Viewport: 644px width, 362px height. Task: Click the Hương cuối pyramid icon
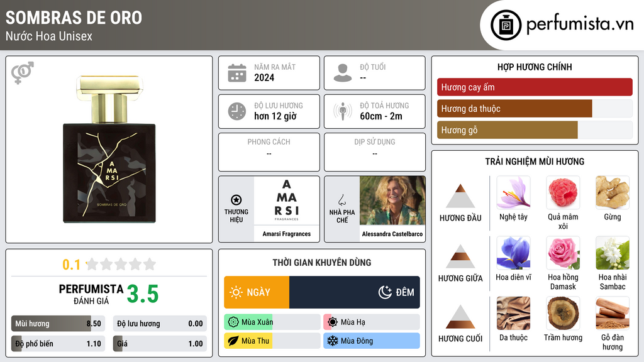[x=460, y=317]
